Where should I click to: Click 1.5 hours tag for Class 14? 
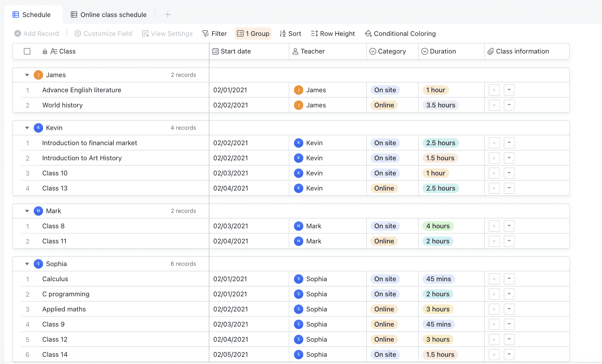click(x=440, y=355)
